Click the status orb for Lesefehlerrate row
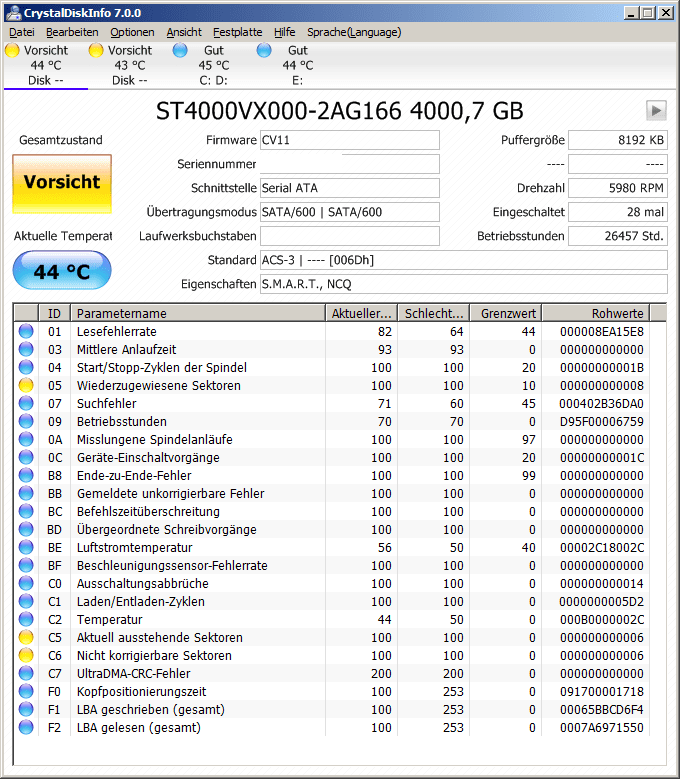680x779 pixels. (26, 331)
